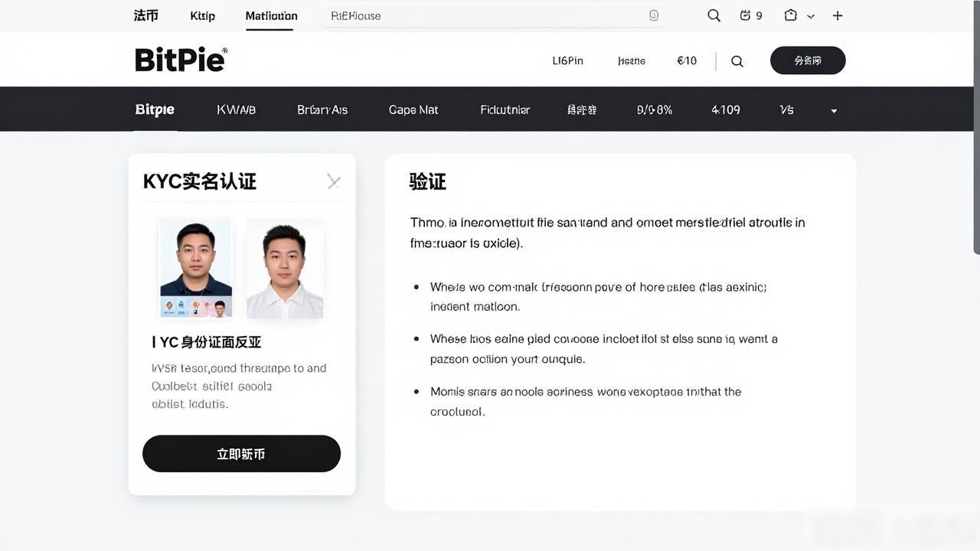Viewport: 980px width, 551px height.
Task: Click the 立即 black button in KYC card
Action: (x=241, y=454)
